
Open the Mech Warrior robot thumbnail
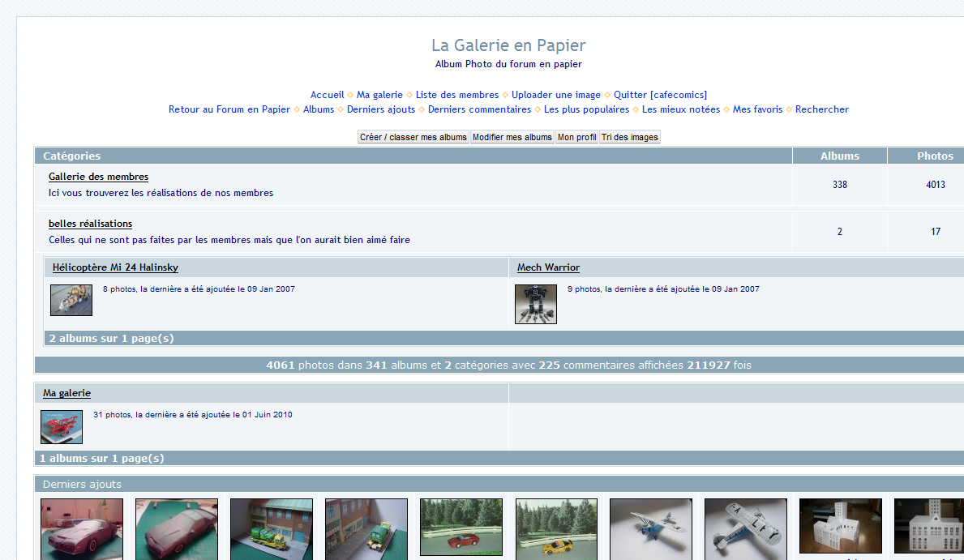coord(536,304)
